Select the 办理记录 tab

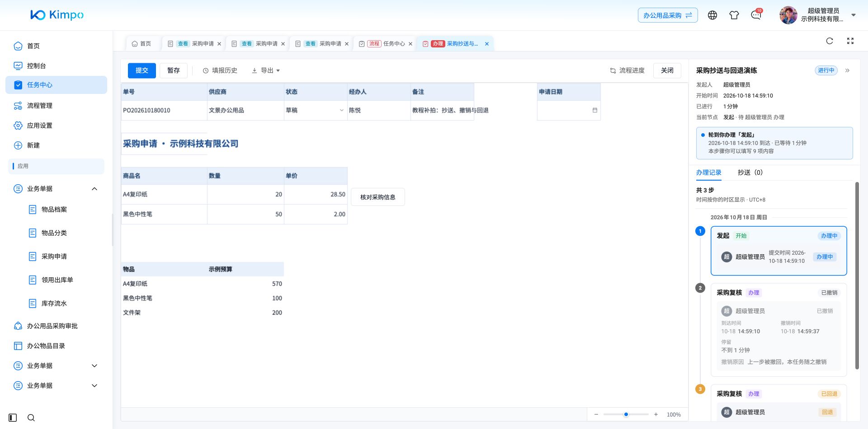pos(708,173)
